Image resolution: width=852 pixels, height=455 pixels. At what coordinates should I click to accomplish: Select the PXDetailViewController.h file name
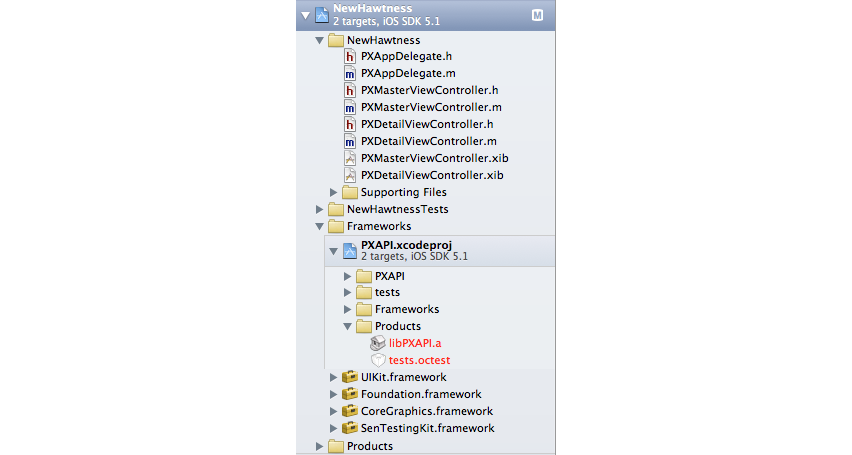tap(427, 124)
